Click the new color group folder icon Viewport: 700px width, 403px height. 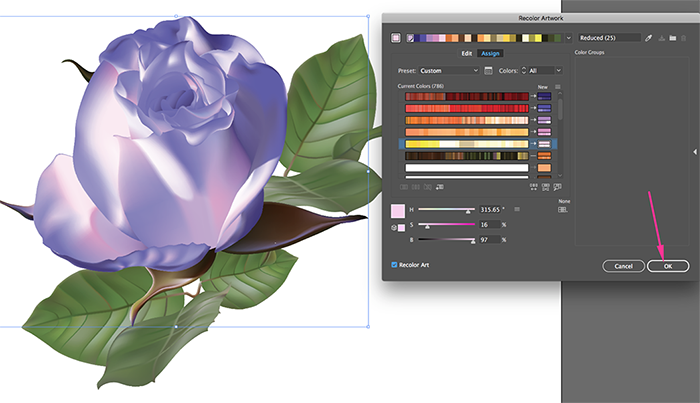pyautogui.click(x=672, y=38)
